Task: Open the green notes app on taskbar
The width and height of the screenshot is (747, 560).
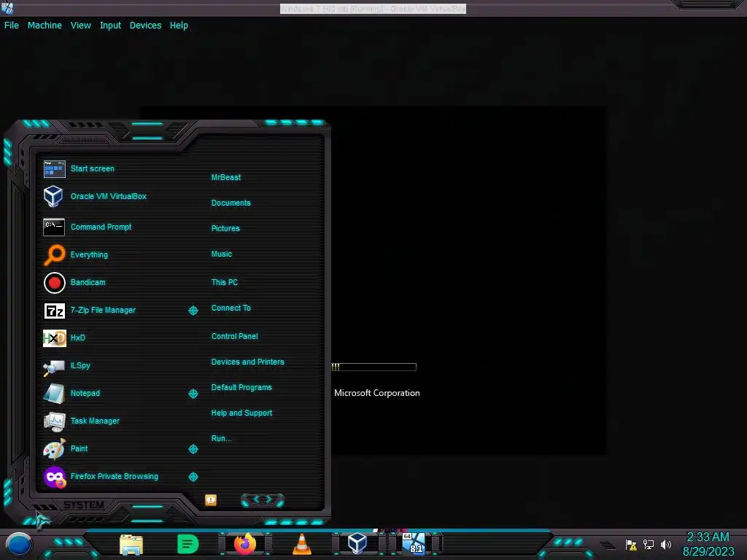Action: click(187, 544)
